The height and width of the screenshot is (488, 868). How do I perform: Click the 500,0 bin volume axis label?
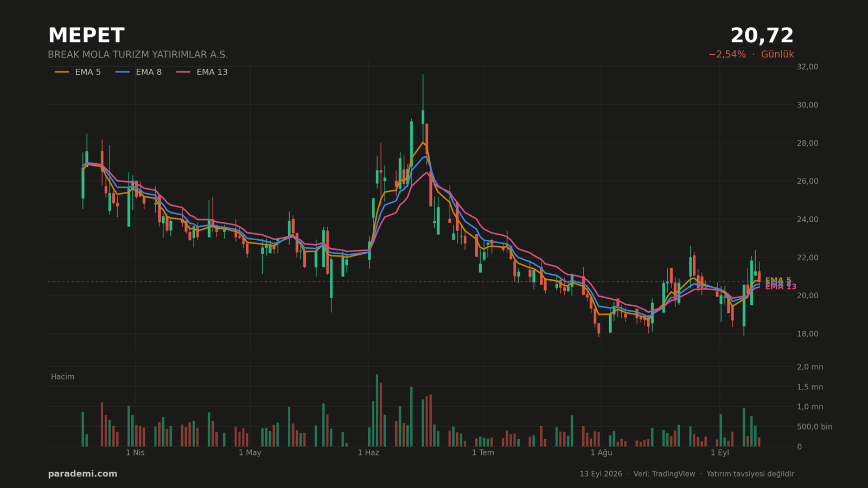coord(814,427)
